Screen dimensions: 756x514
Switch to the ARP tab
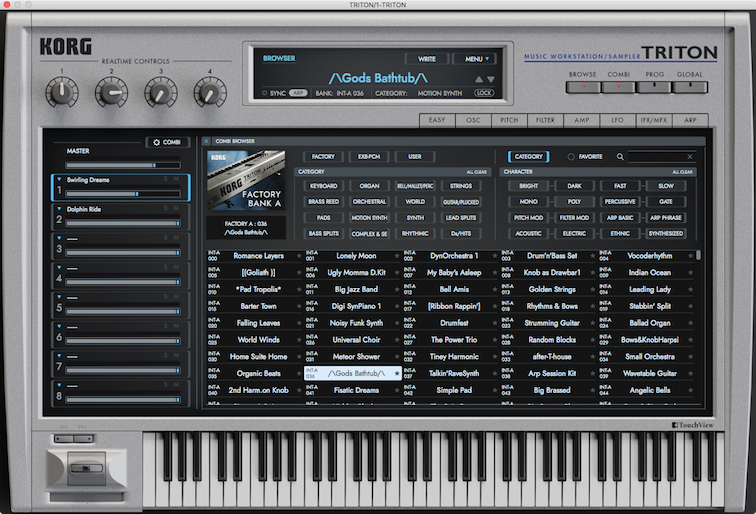[690, 120]
